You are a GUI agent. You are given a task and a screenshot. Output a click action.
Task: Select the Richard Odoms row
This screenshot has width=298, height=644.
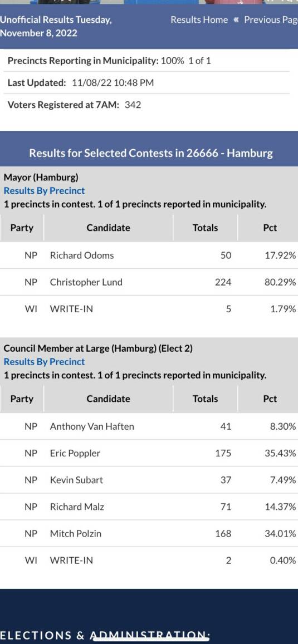pyautogui.click(x=149, y=255)
